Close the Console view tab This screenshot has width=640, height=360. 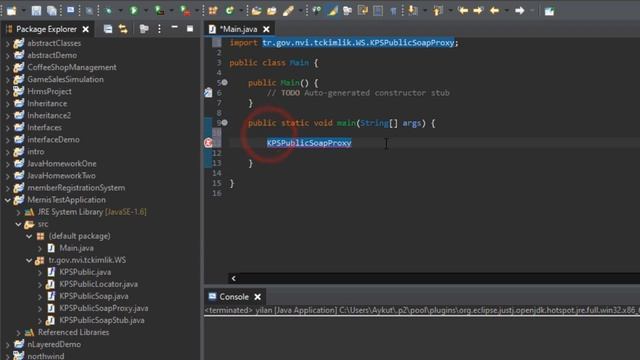258,297
